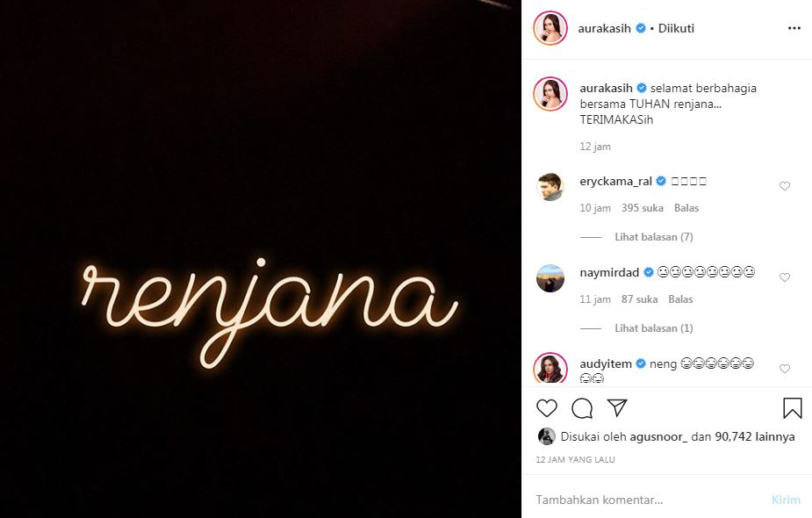Open comments via the speech bubble icon
Screen dimensions: 812x518
click(582, 408)
